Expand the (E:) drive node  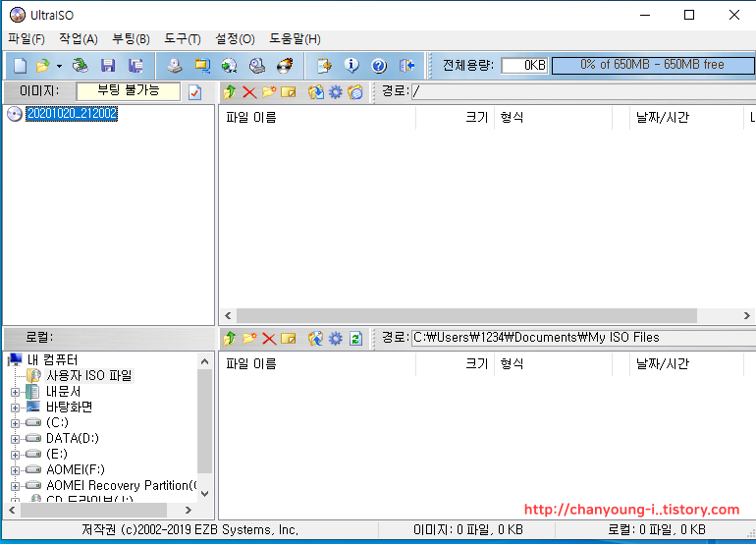15,455
